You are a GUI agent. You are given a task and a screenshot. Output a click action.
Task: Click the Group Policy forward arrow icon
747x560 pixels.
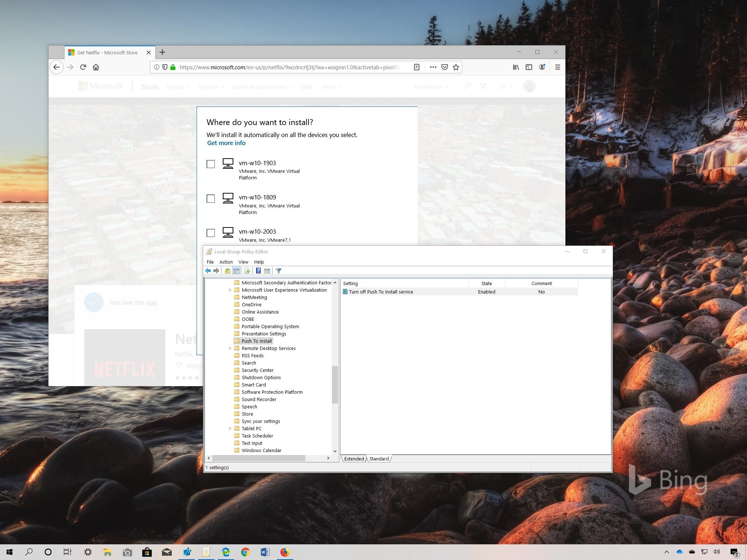216,271
